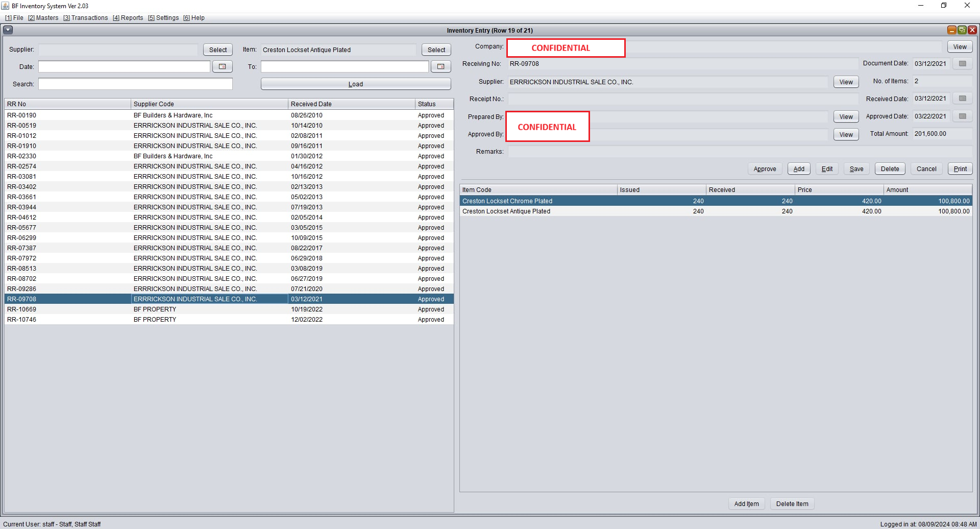Open the File menu
This screenshot has width=980, height=529.
coord(14,18)
